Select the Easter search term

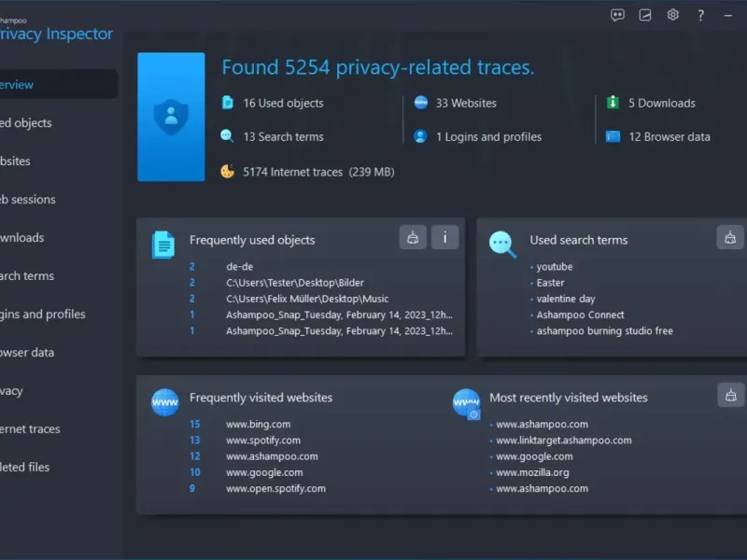[550, 283]
